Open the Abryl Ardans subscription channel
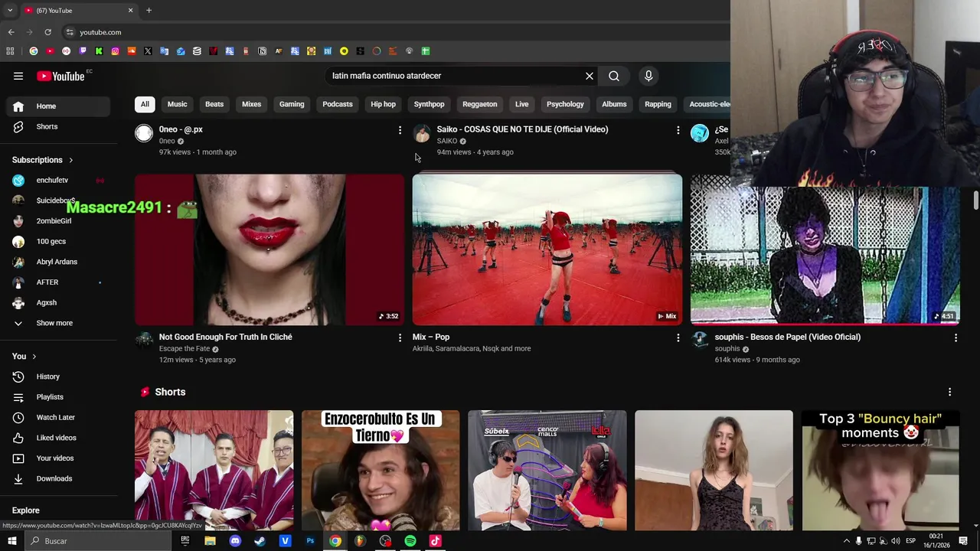This screenshot has width=980, height=551. [58, 262]
